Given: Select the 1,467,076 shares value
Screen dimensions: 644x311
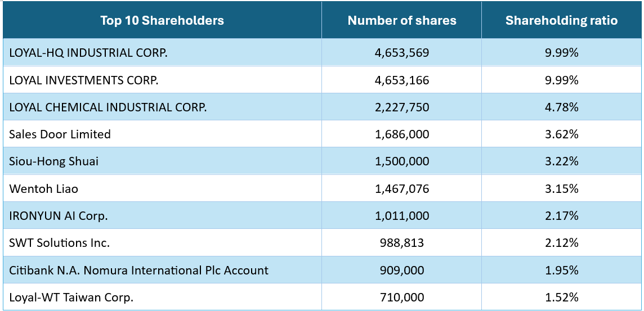Looking at the screenshot, I should (x=402, y=189).
